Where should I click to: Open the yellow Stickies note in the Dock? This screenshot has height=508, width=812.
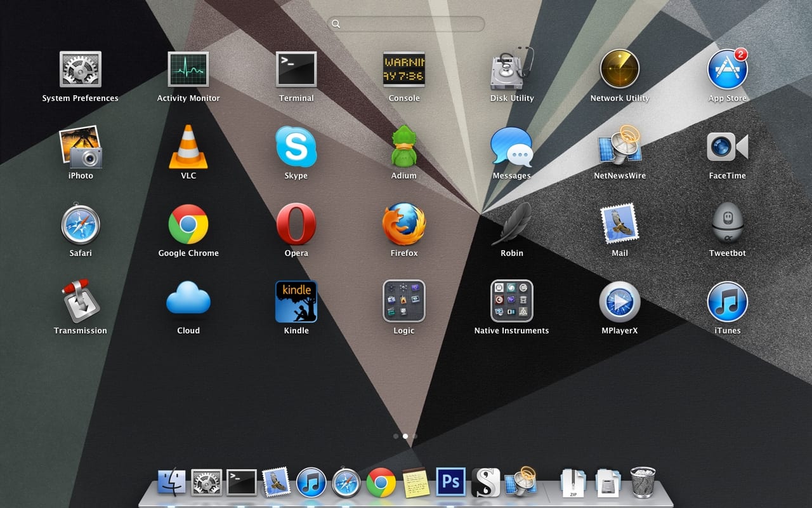pyautogui.click(x=416, y=483)
